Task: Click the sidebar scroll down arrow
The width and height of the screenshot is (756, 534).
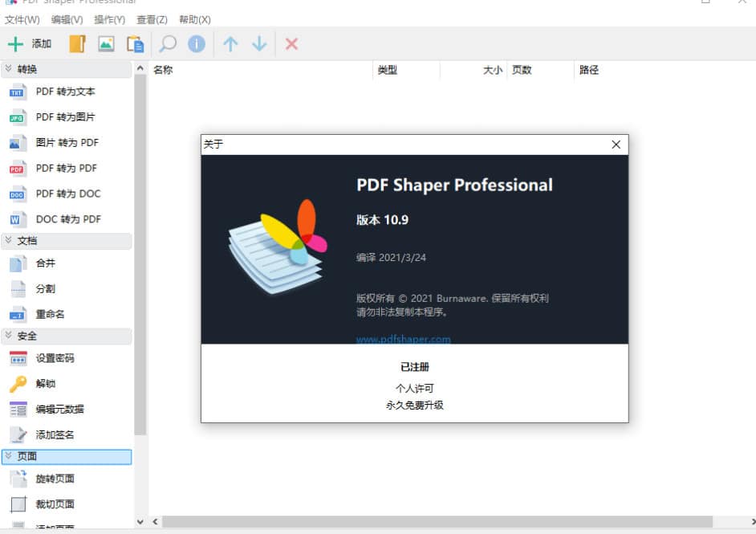Action: pyautogui.click(x=140, y=521)
